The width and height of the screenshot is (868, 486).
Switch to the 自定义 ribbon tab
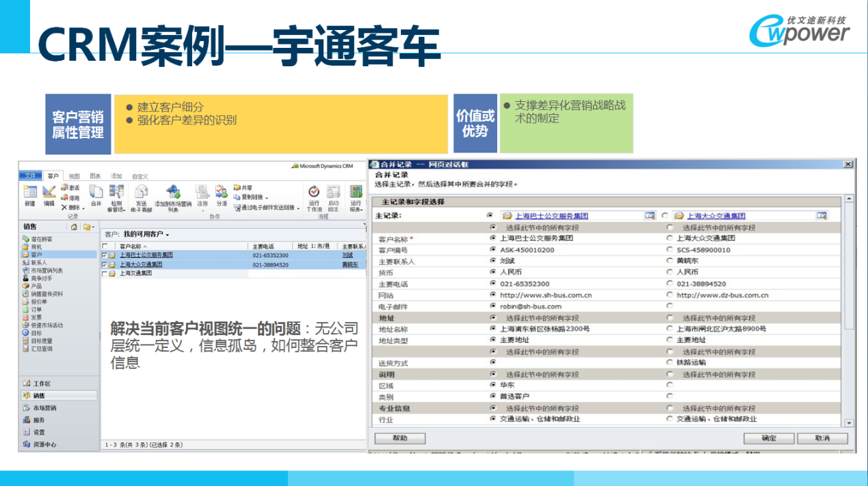[140, 176]
